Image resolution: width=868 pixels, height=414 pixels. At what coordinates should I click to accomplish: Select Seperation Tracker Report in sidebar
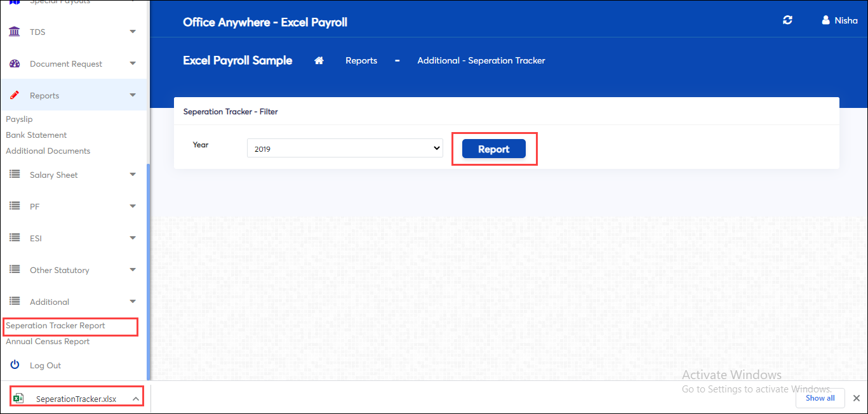(56, 326)
